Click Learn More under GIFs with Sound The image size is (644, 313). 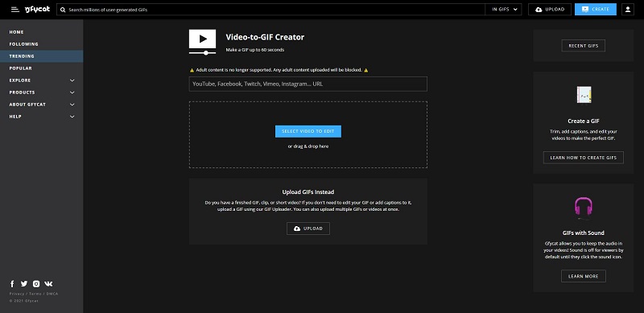[583, 277]
